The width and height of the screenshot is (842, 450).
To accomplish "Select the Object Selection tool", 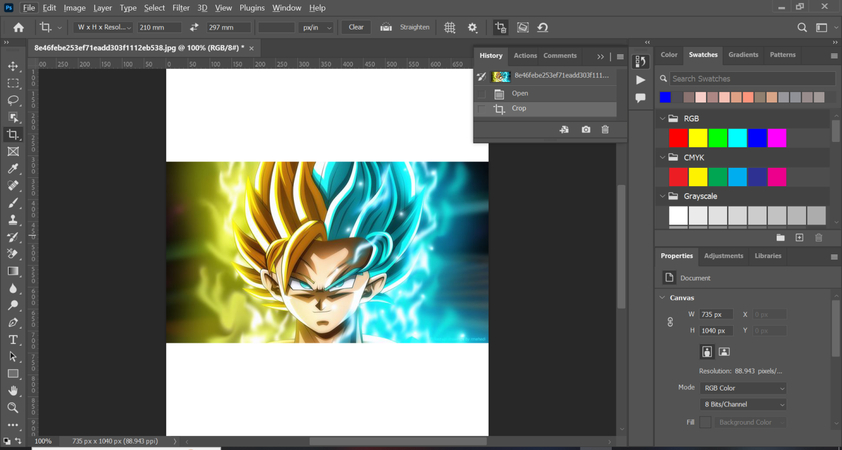I will [13, 118].
